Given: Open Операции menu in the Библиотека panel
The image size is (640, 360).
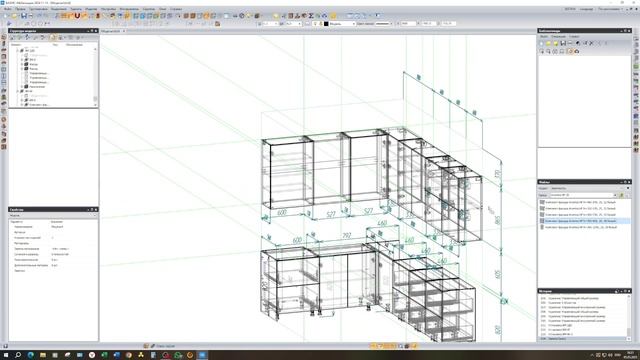Looking at the screenshot, I should (558, 36).
